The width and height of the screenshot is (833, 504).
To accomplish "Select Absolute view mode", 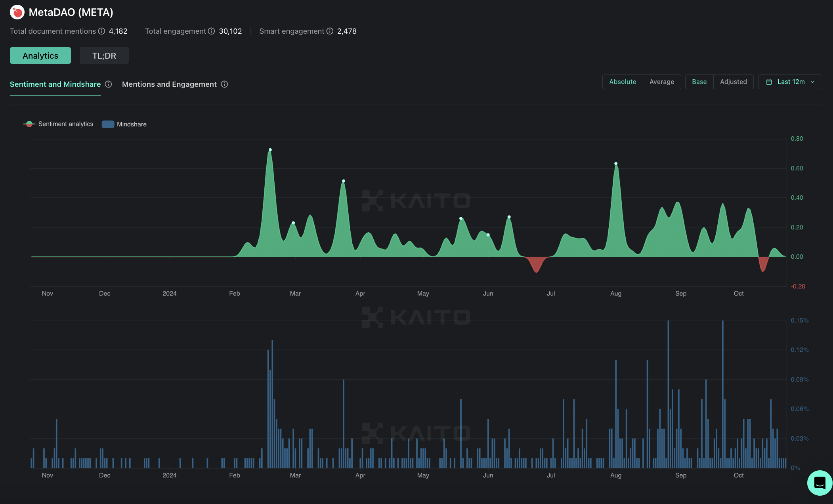I will [623, 82].
